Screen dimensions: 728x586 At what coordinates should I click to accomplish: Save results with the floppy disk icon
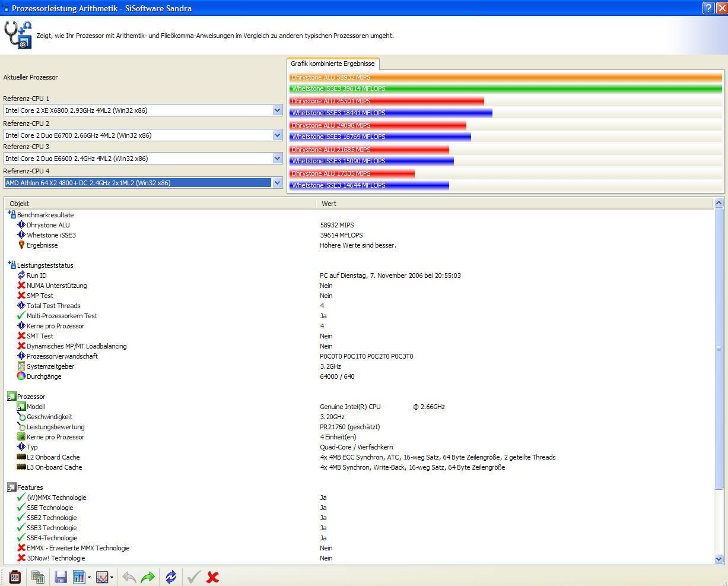[61, 577]
